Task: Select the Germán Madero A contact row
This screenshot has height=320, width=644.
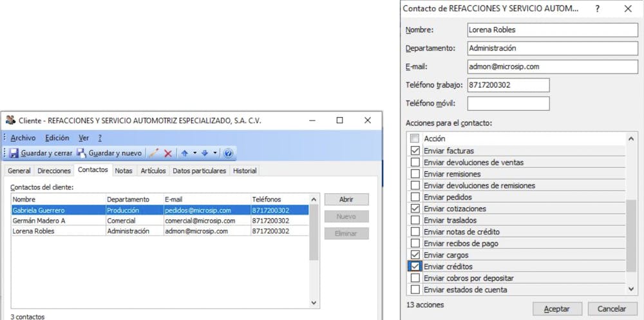Action: coord(160,221)
